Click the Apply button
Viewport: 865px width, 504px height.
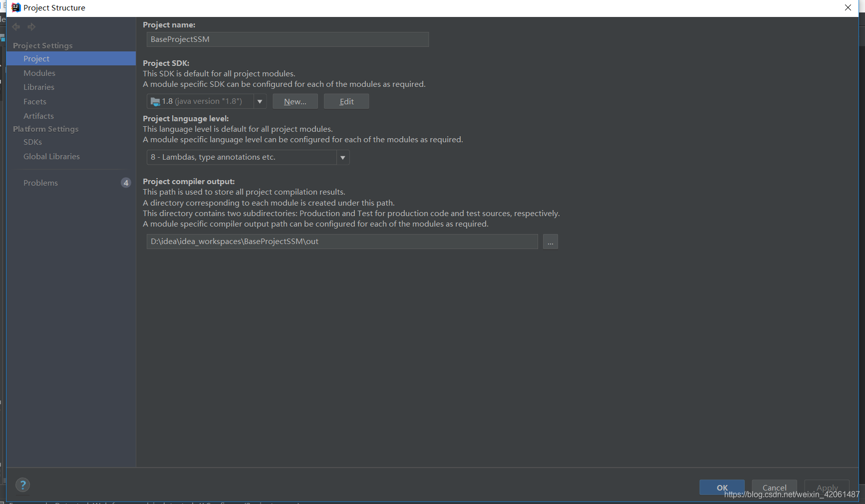[x=827, y=488]
